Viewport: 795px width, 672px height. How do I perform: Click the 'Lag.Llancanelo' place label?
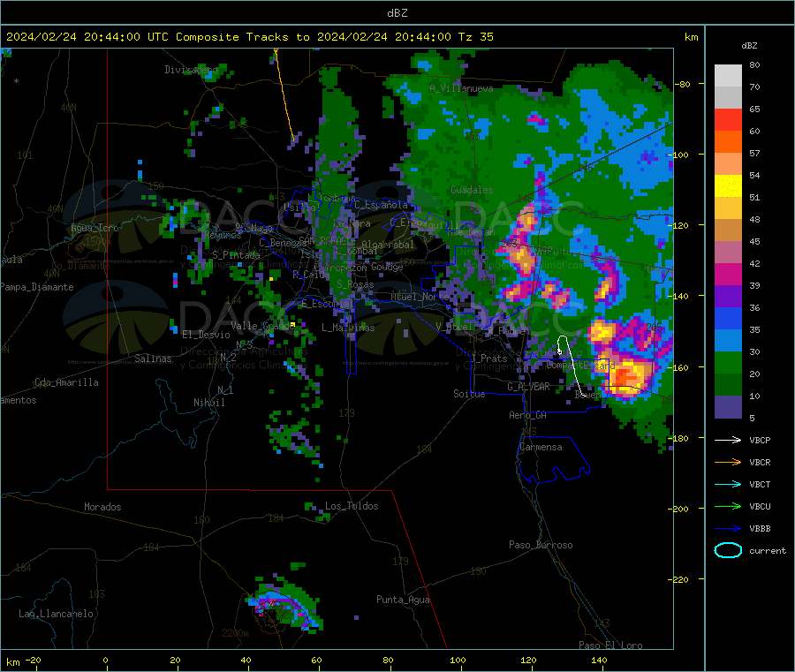tap(57, 614)
